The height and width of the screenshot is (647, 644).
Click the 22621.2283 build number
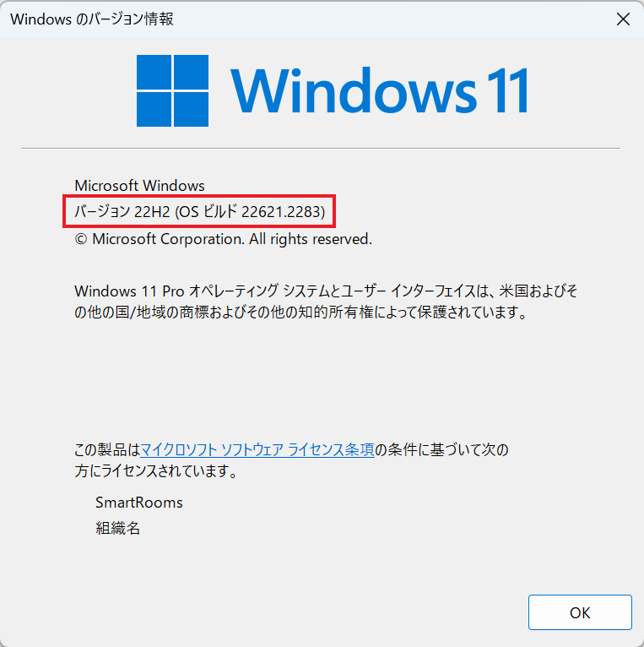coord(284,212)
